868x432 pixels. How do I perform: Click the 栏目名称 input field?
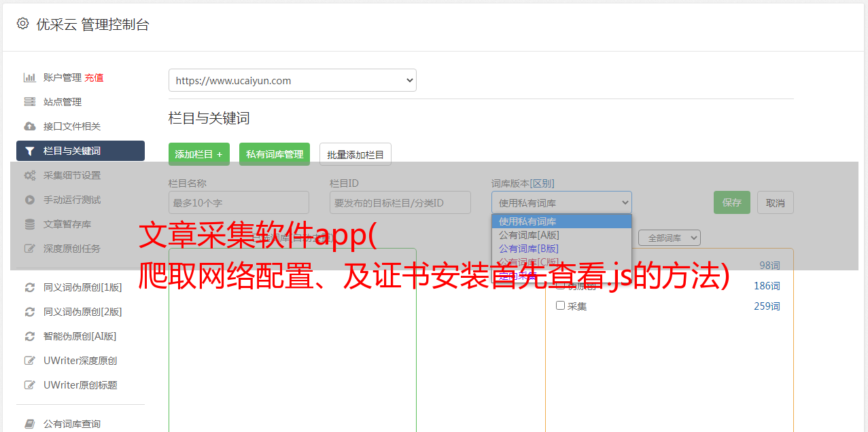(239, 202)
